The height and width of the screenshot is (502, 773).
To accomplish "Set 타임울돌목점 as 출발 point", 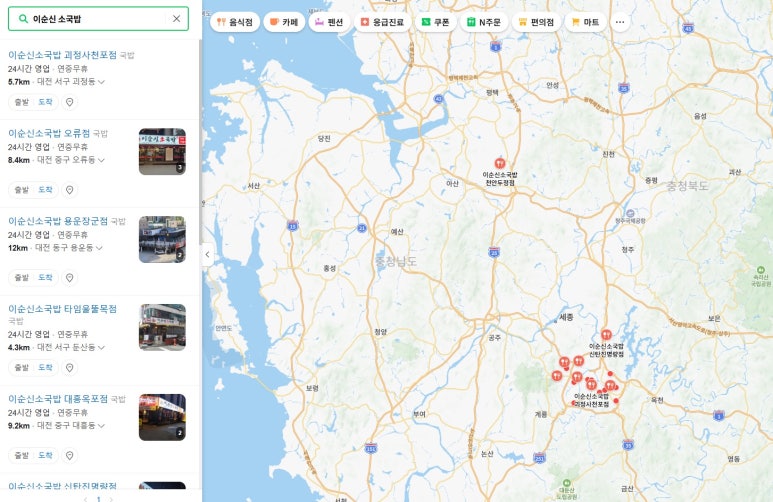I will tap(22, 367).
